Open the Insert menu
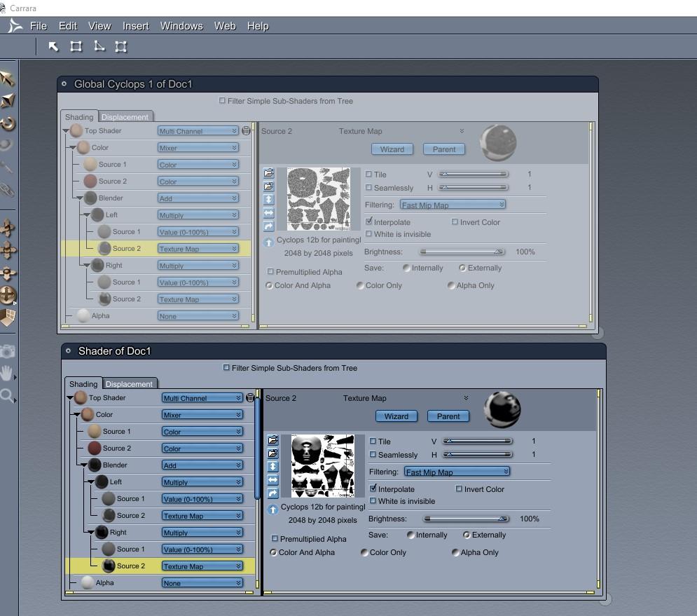 pos(136,26)
